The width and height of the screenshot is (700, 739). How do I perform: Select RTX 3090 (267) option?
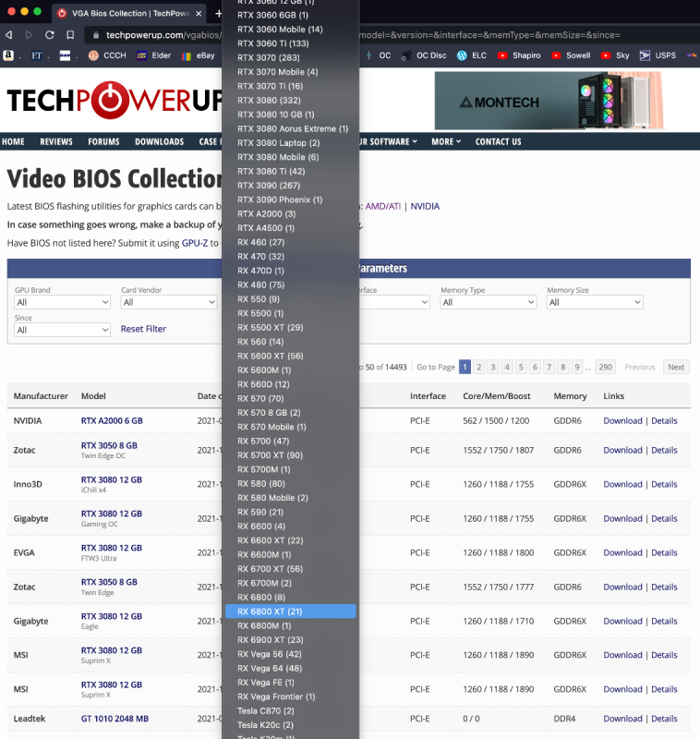coord(291,186)
